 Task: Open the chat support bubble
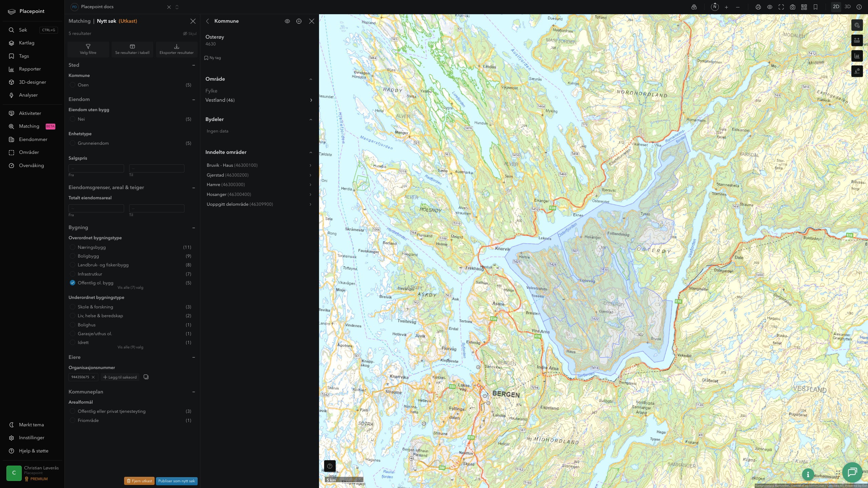[x=852, y=472]
